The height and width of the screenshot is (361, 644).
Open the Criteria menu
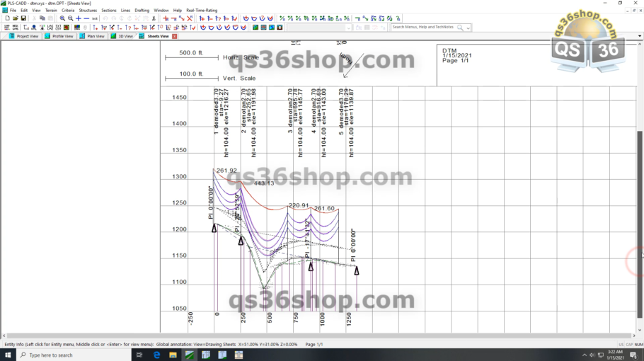[68, 11]
